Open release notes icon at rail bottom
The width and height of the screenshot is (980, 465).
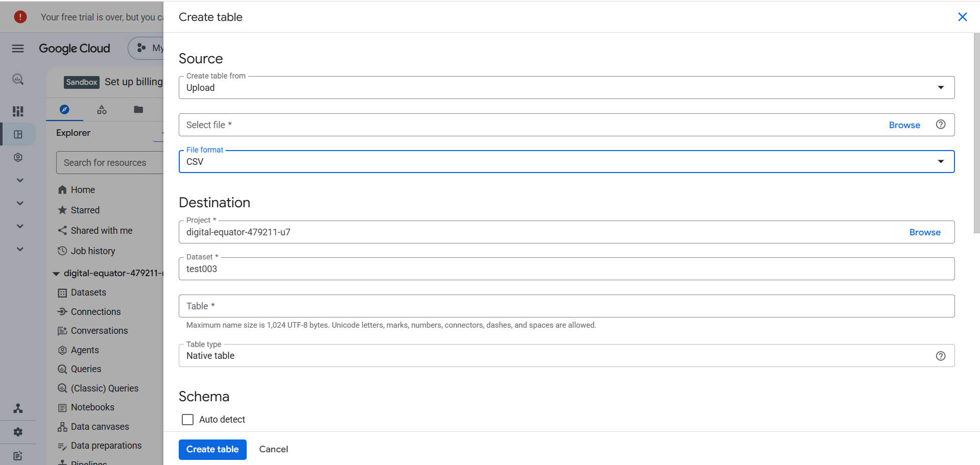point(18,456)
